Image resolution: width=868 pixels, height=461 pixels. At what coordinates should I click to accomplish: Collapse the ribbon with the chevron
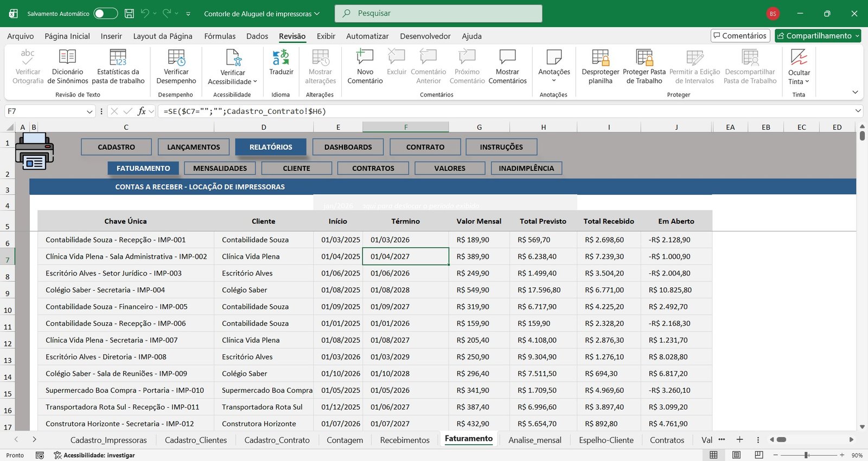point(855,92)
